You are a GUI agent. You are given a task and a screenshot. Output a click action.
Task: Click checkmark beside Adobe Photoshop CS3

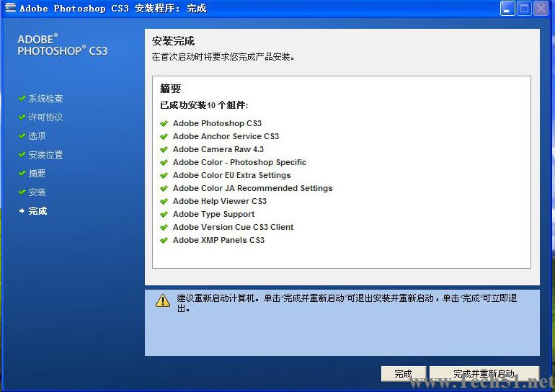164,123
